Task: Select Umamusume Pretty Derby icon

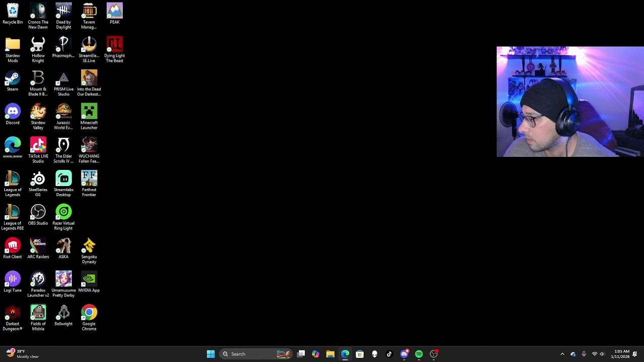Action: (63, 285)
